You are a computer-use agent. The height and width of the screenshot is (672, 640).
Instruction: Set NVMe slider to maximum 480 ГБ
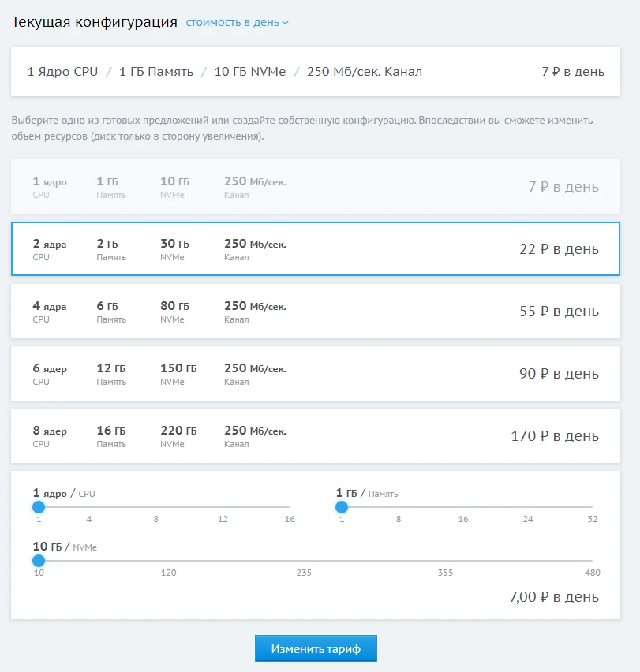coord(592,561)
